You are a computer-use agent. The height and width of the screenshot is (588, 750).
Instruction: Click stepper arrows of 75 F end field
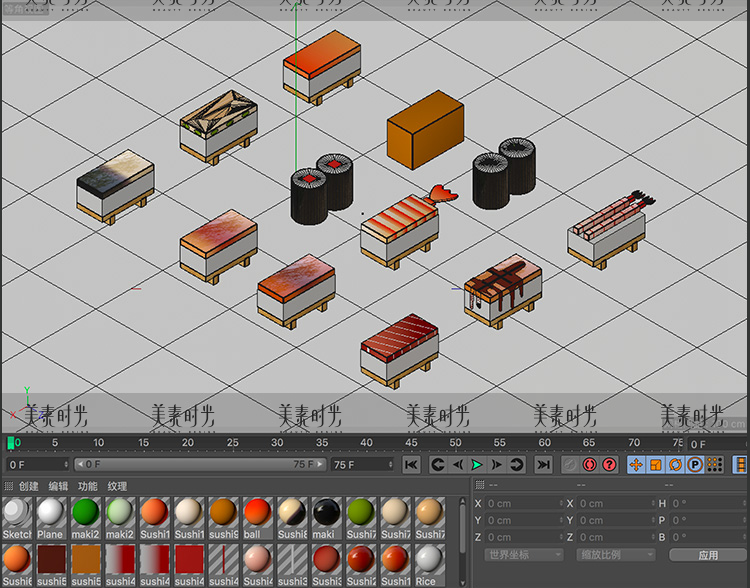tap(390, 465)
